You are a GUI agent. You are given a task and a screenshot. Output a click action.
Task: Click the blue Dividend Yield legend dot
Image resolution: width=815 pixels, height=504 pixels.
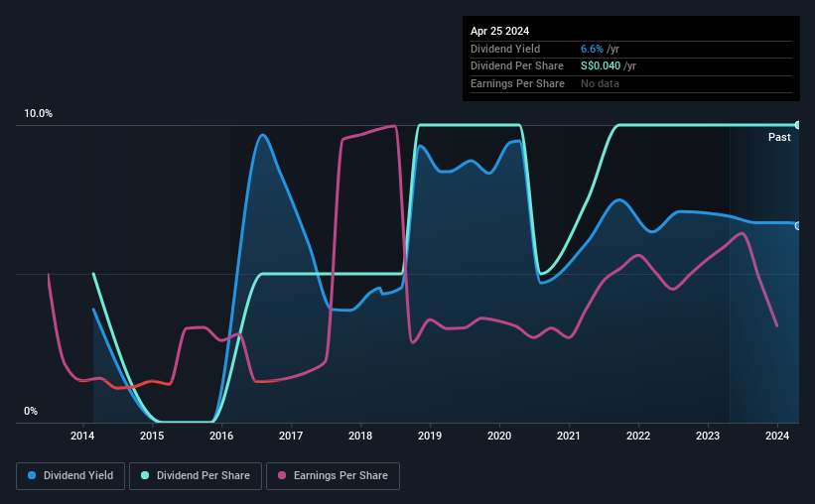click(32, 475)
